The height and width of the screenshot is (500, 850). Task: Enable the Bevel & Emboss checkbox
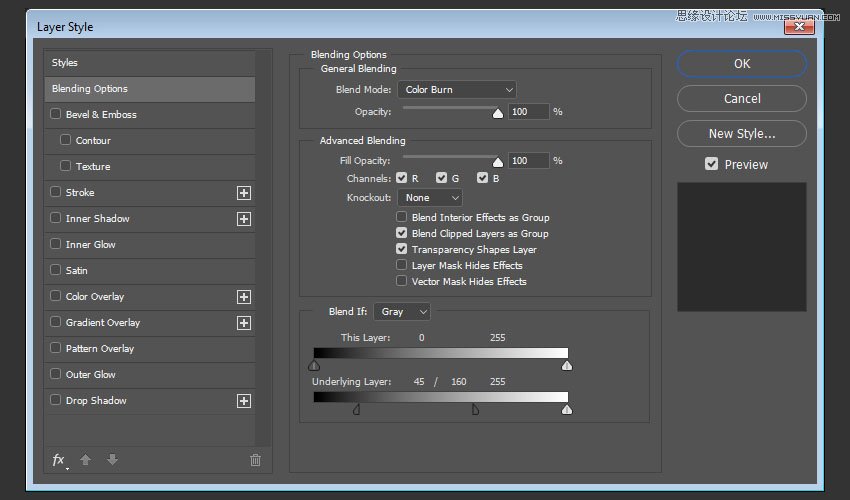tap(56, 115)
